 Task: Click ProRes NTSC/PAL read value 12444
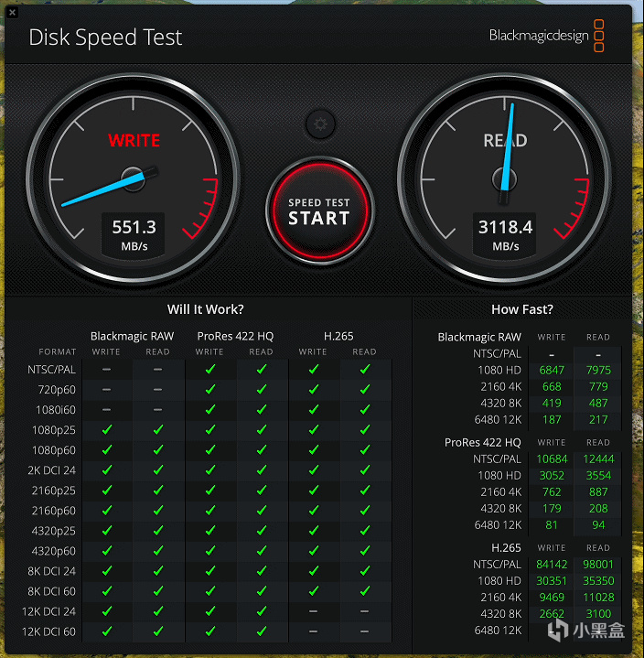click(x=598, y=459)
